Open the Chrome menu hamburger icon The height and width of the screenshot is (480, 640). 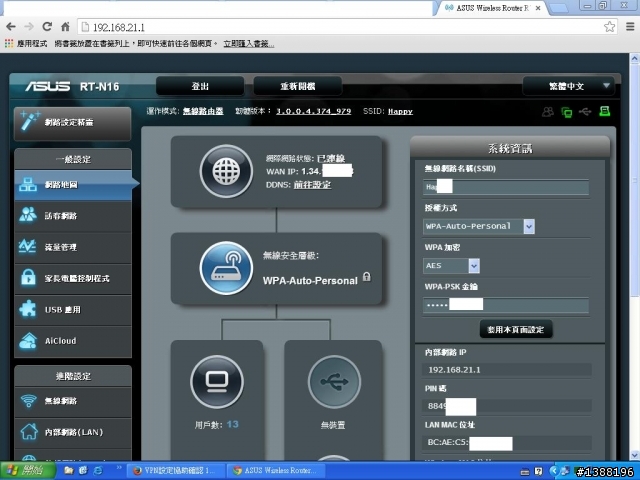pos(630,27)
